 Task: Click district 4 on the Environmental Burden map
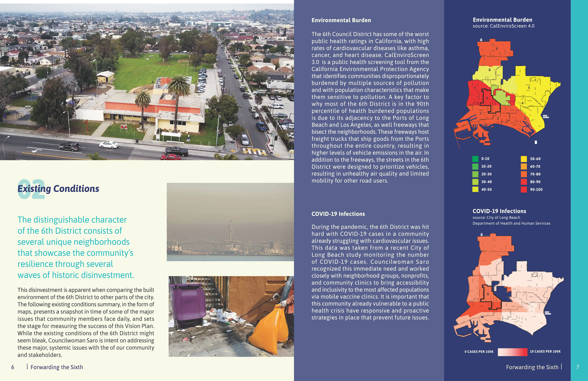(x=522, y=103)
